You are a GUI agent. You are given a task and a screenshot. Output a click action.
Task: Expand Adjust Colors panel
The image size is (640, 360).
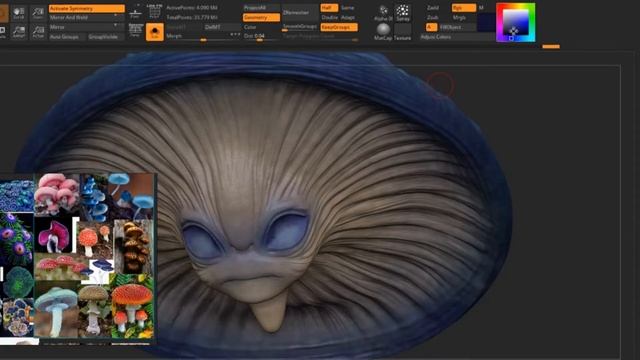click(457, 37)
